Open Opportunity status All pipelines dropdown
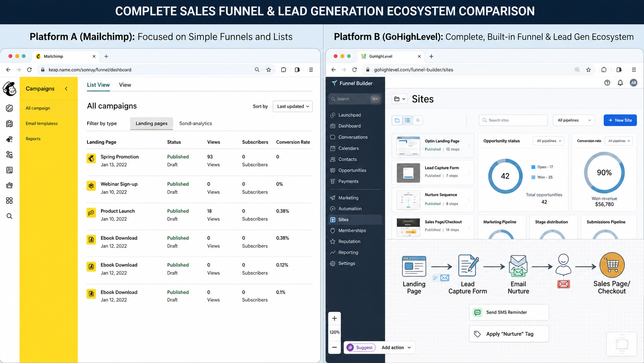644x363 pixels. click(549, 141)
